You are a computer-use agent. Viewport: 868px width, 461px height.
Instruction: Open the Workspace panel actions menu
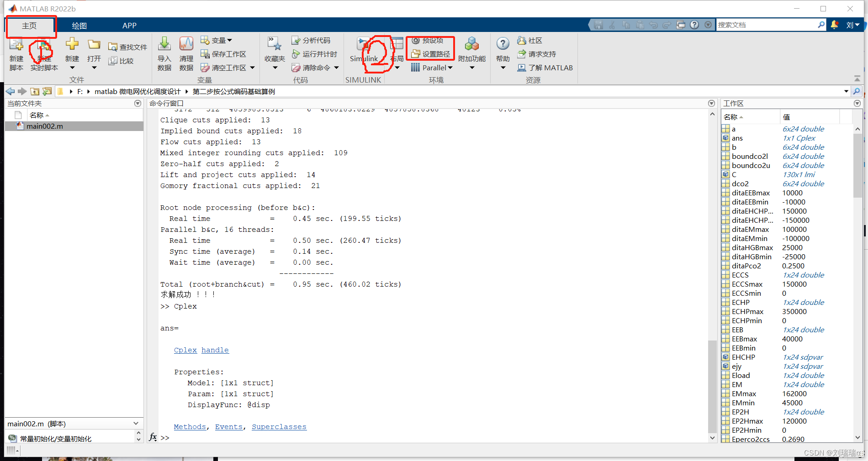pos(857,104)
